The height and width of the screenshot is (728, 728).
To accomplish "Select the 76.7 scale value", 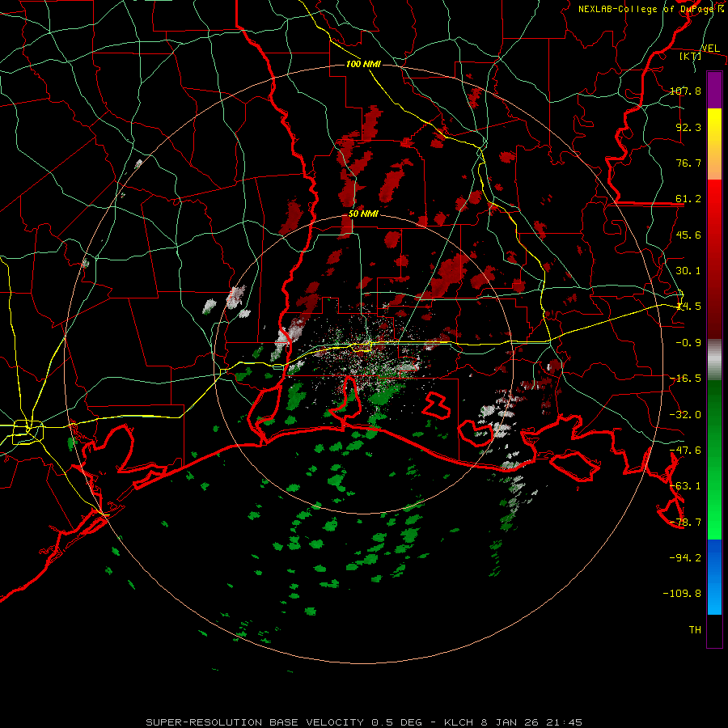I will (688, 163).
